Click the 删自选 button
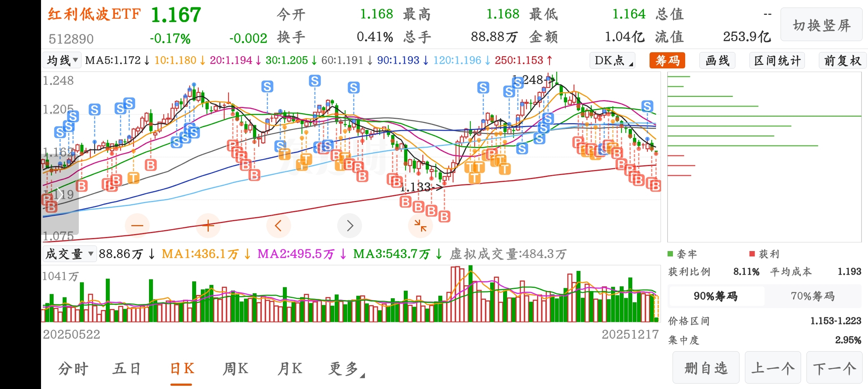 point(705,368)
